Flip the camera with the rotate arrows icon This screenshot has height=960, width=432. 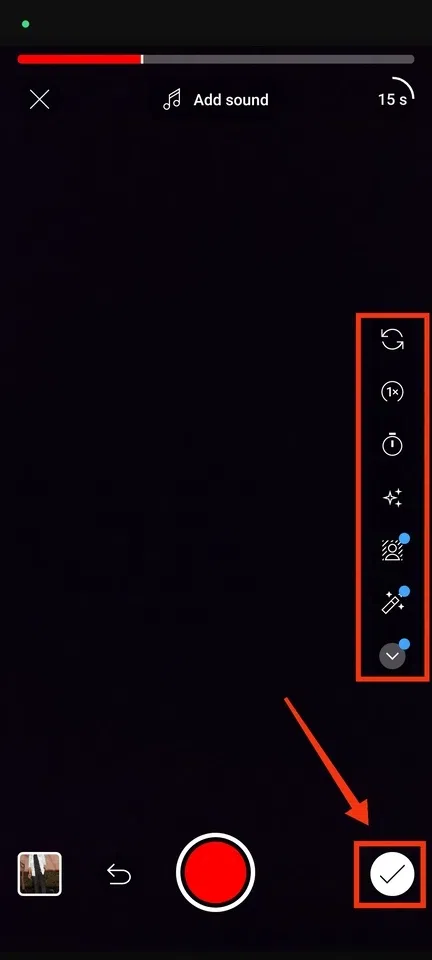point(392,339)
